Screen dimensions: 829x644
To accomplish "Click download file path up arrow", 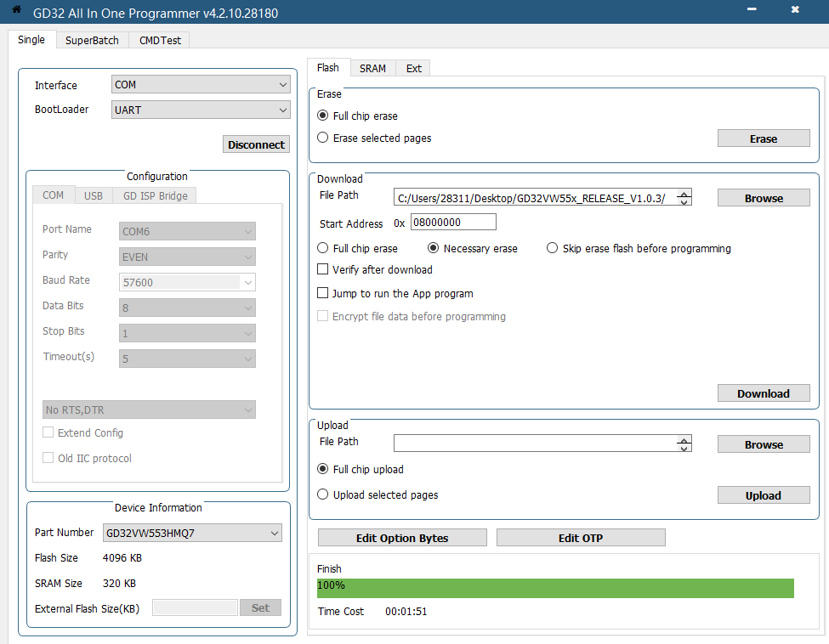I will (x=684, y=194).
